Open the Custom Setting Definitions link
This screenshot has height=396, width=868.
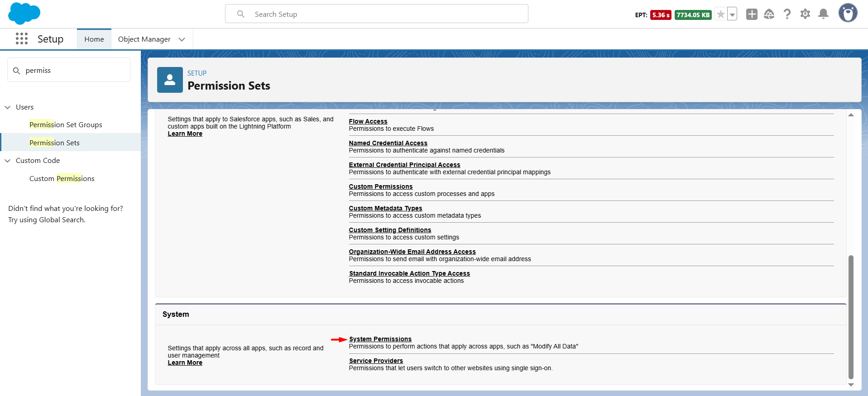(390, 230)
